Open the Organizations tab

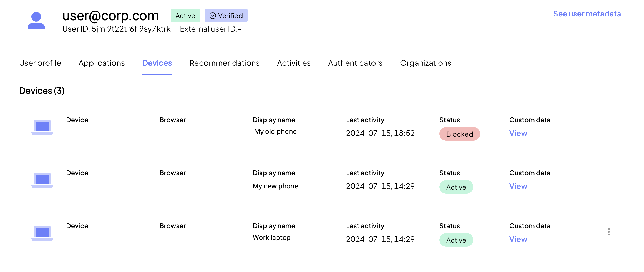tap(426, 63)
